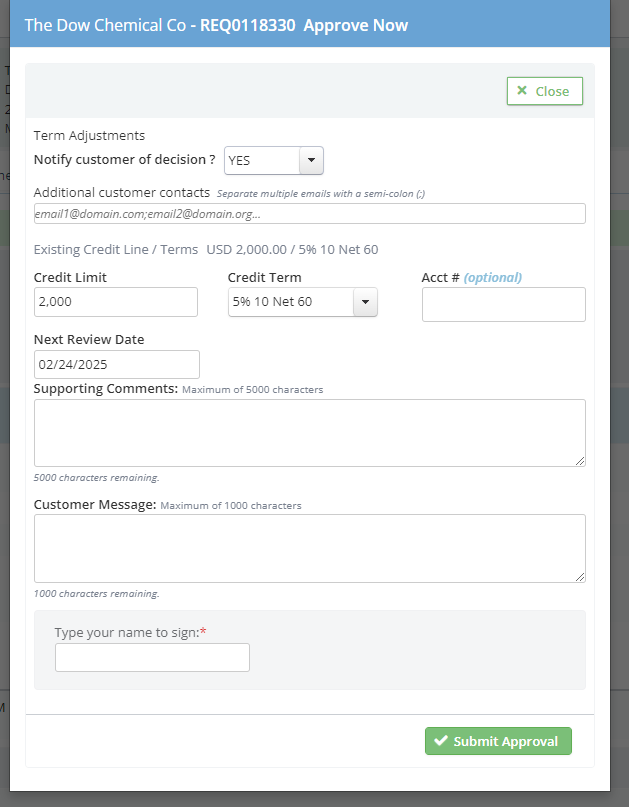The image size is (629, 807).
Task: Click the Supporting Comments resize handle
Action: point(580,461)
